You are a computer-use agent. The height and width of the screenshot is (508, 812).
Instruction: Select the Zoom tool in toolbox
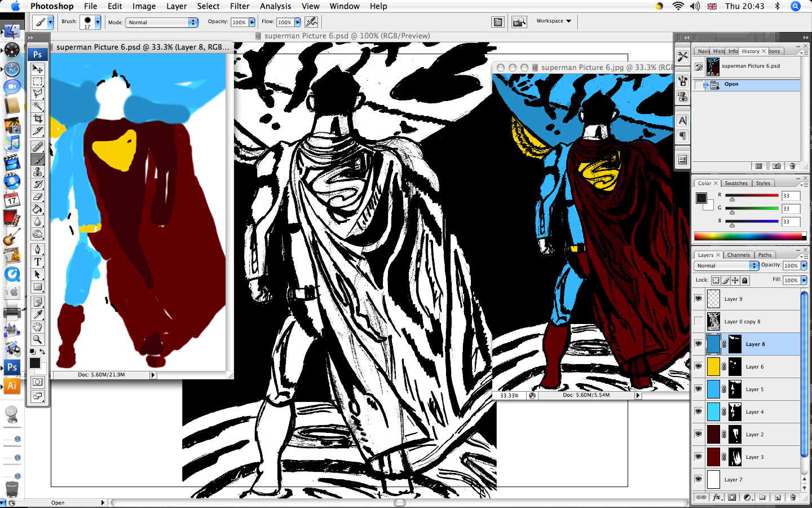(x=38, y=339)
